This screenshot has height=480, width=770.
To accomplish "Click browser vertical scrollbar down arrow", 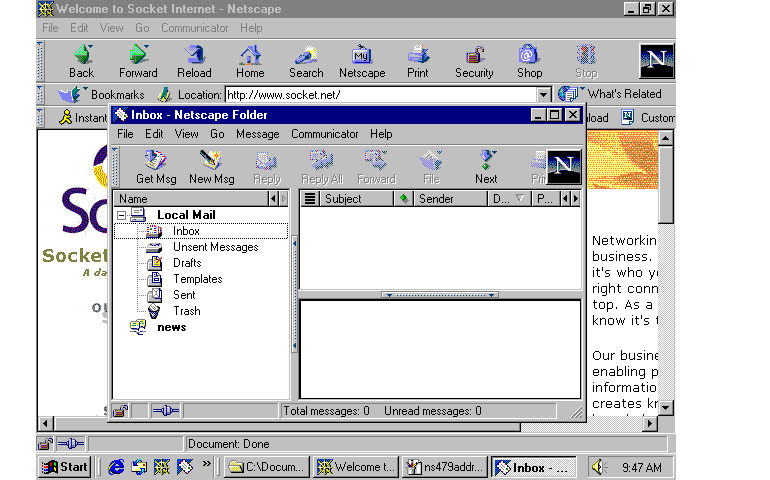I will [x=665, y=408].
